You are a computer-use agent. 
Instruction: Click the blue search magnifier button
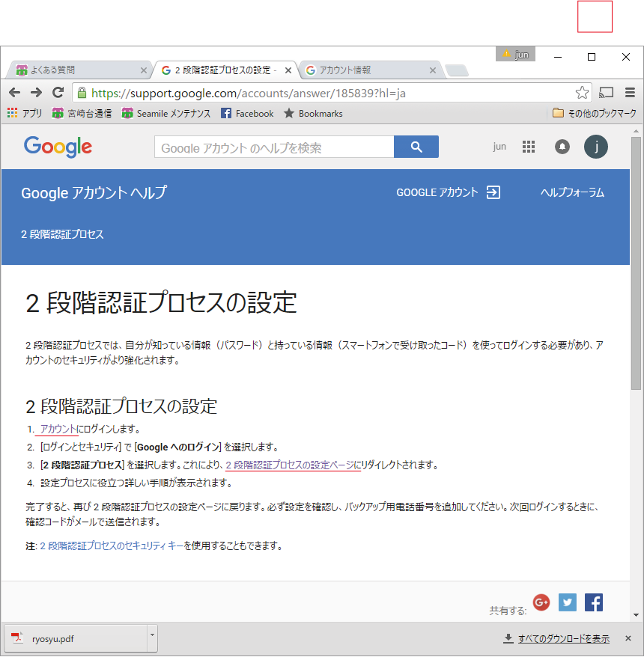[x=416, y=147]
